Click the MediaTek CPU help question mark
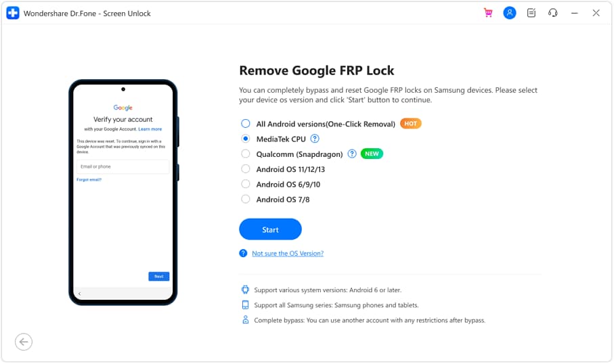Screen dimensions: 614x364 (x=315, y=139)
